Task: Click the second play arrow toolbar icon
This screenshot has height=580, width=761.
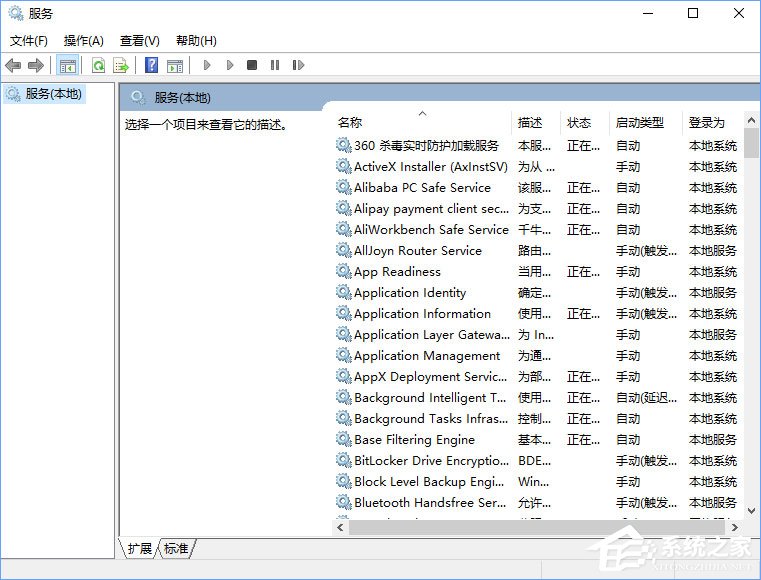Action: (x=230, y=65)
